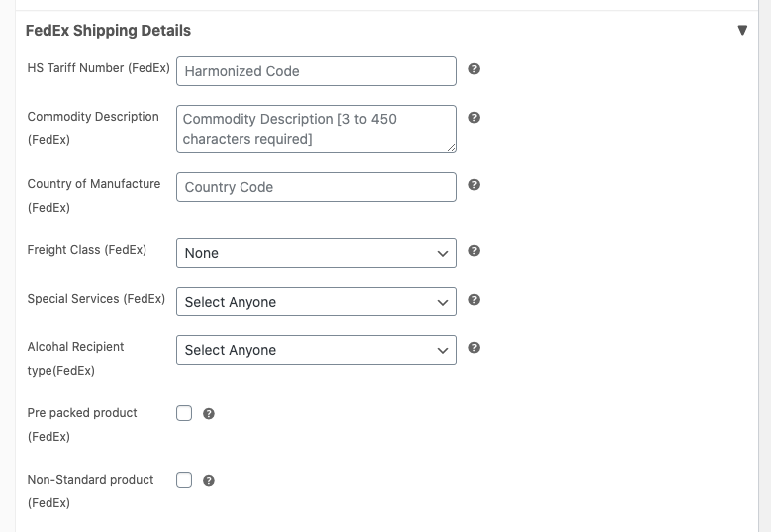771x532 pixels.
Task: Click the Special Services (FedEx) label
Action: tap(96, 299)
